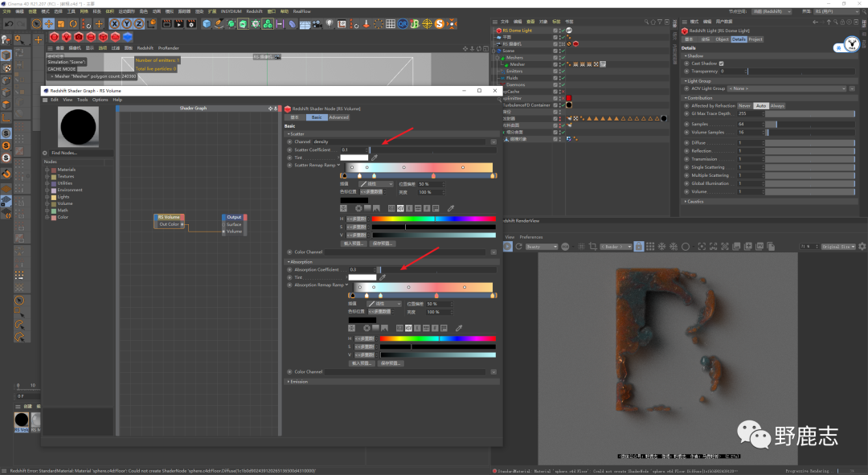The width and height of the screenshot is (868, 475).
Task: Open Preferences in the RenderView
Action: pyautogui.click(x=531, y=237)
